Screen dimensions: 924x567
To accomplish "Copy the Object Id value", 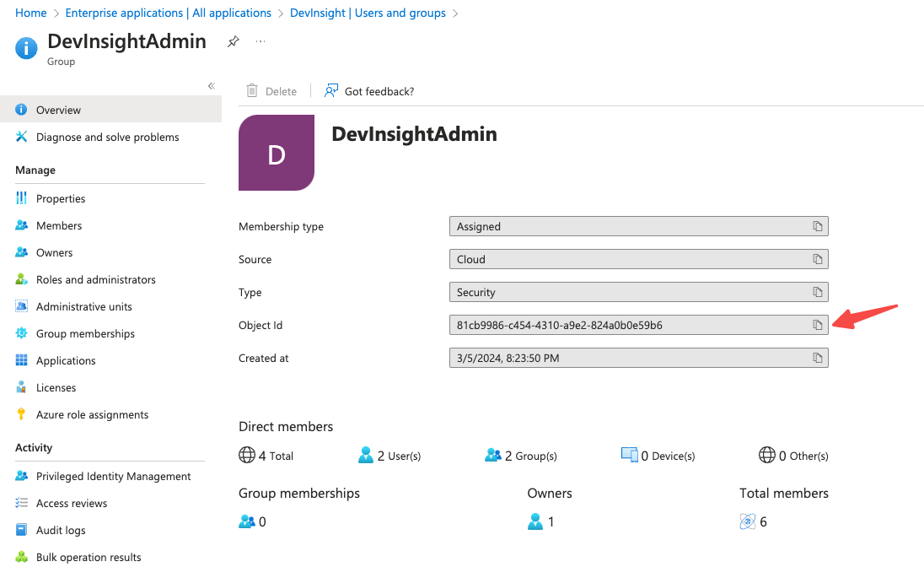I will click(817, 325).
